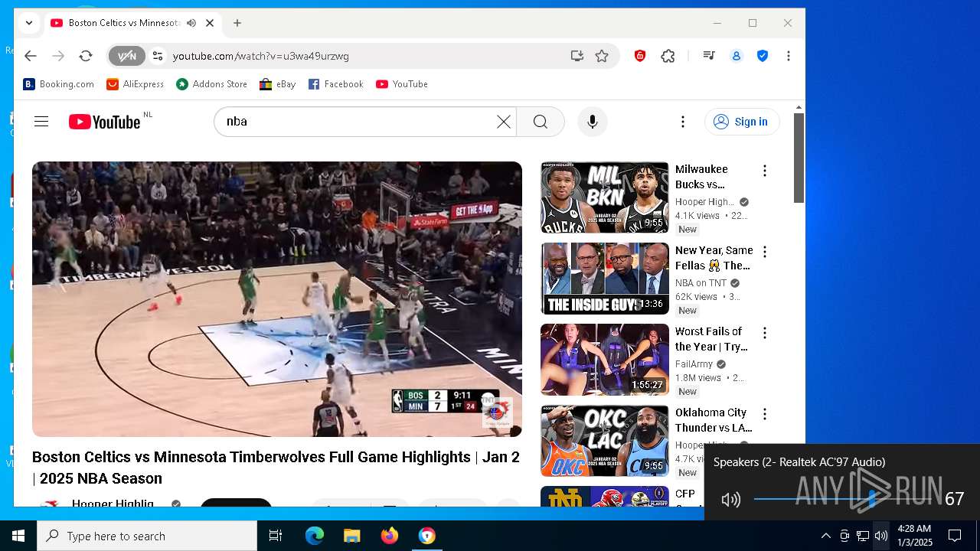Switch to the active browser taskbar icon

(426, 536)
